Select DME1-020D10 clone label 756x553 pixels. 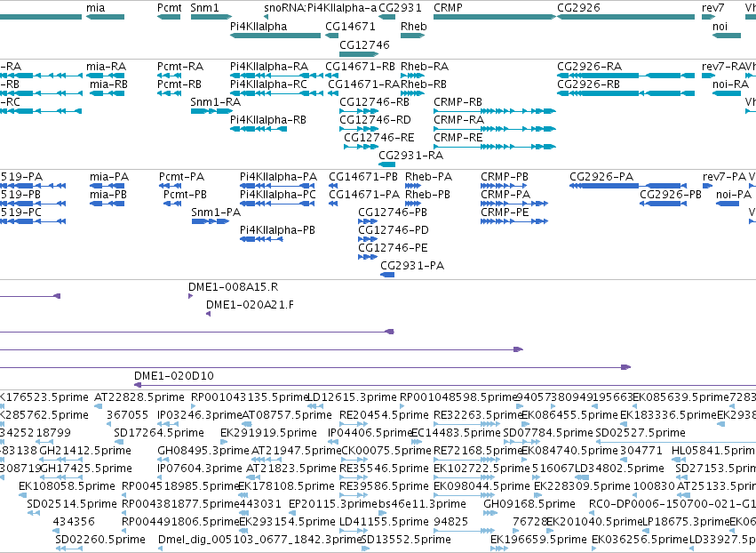(174, 376)
